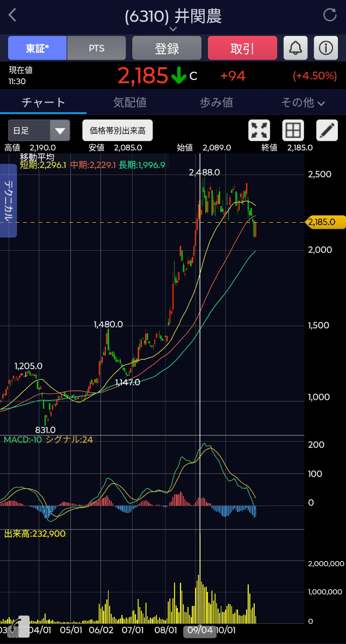Open price alert bell notifications
Image resolution: width=346 pixels, height=644 pixels.
(x=295, y=48)
